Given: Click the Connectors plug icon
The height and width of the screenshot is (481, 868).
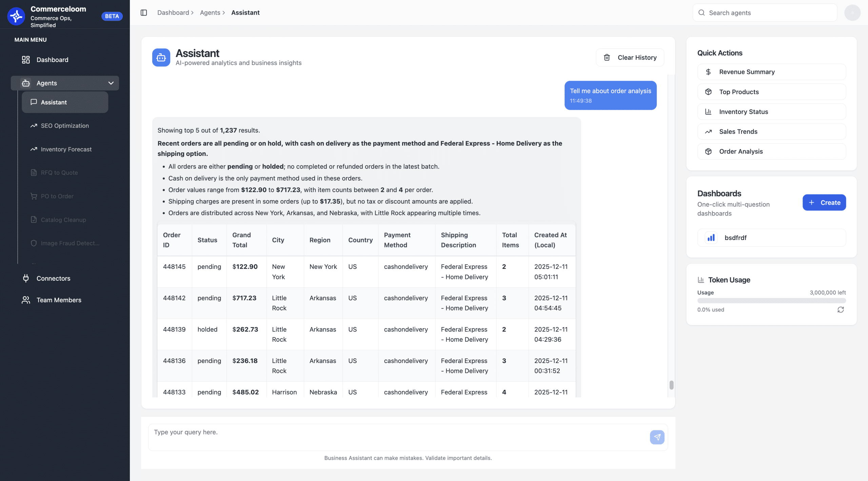Looking at the screenshot, I should click(x=26, y=278).
